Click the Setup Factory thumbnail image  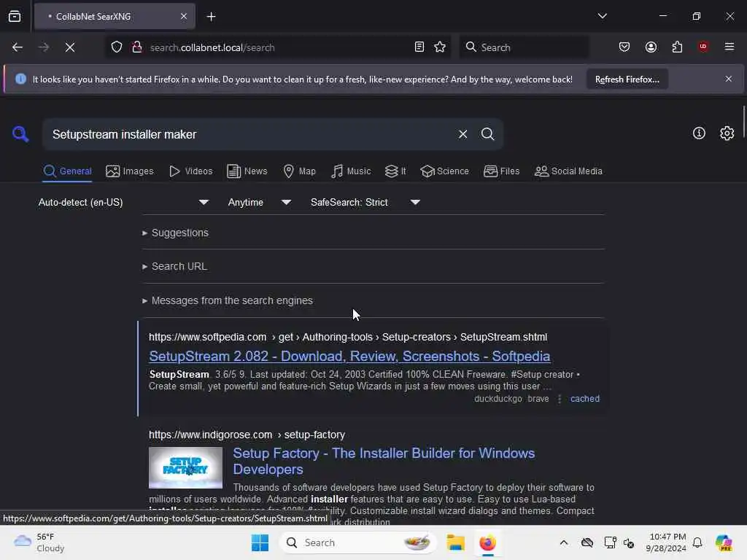coord(185,467)
